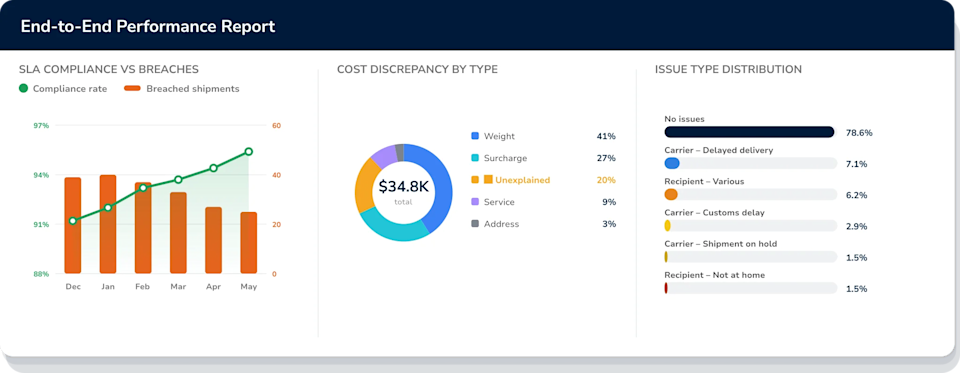Click the 9% Service value
Viewport: 960px width, 373px height.
(x=609, y=202)
